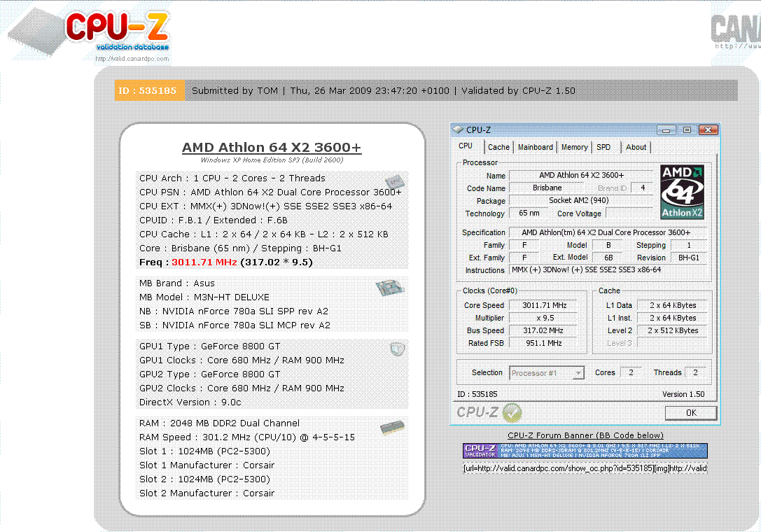The width and height of the screenshot is (761, 532).
Task: Click the DirectX Version : 9.0c row
Action: [190, 402]
